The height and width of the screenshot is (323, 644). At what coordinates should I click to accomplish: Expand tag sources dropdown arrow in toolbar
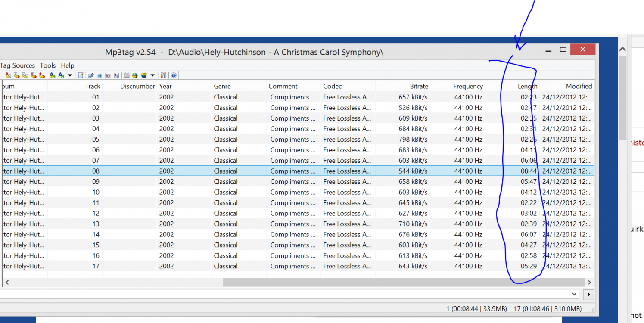(x=152, y=75)
